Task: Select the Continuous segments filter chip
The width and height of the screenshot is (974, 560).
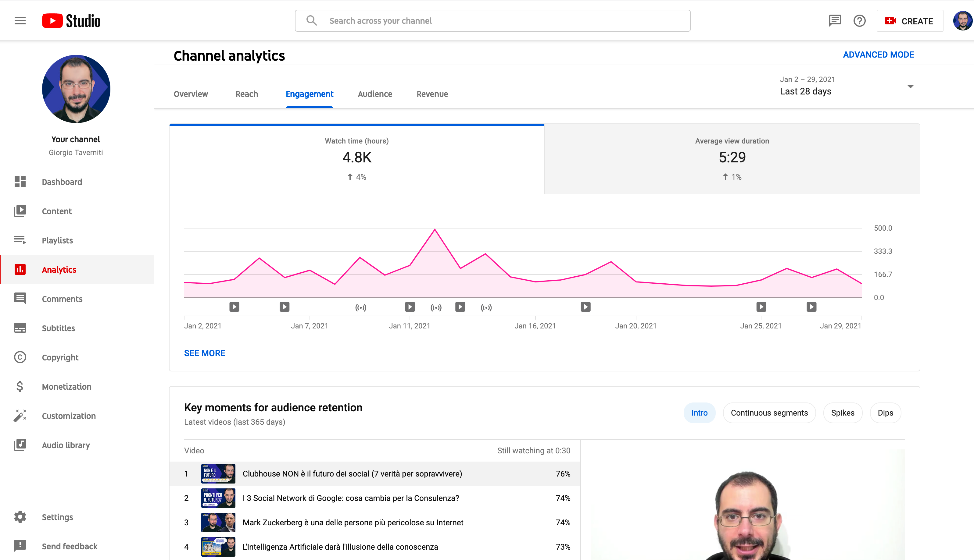Action: coord(769,412)
